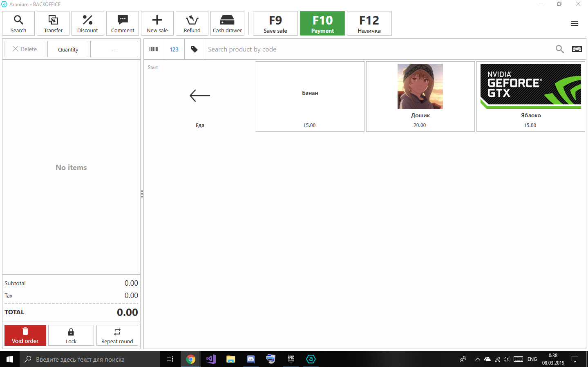Open the hamburger main menu

[x=574, y=23]
